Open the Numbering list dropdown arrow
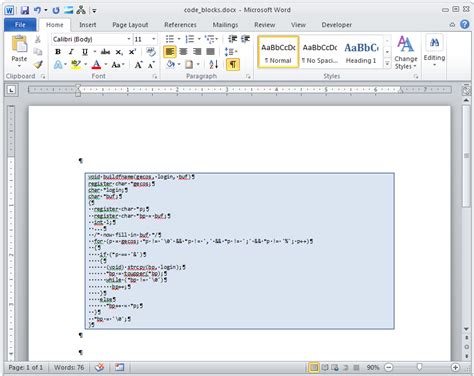This screenshot has height=376, width=474. [199, 39]
